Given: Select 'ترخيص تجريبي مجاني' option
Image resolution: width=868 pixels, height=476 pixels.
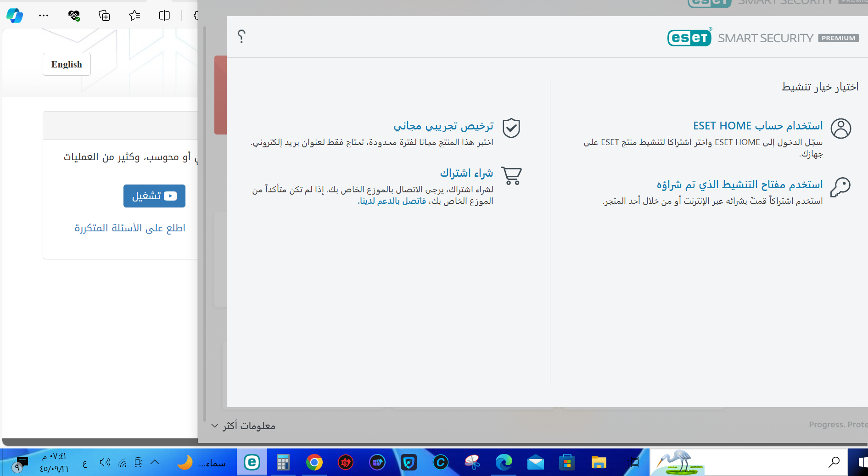Looking at the screenshot, I should click(x=443, y=126).
